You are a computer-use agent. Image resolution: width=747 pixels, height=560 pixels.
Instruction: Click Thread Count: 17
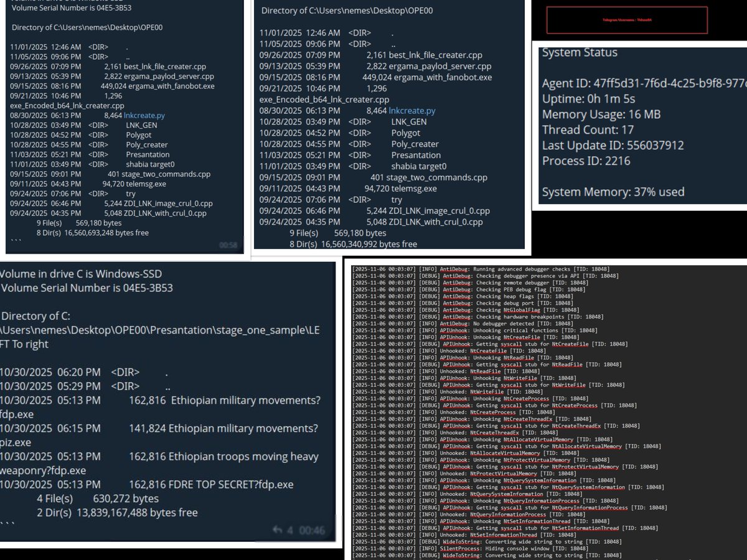(588, 130)
